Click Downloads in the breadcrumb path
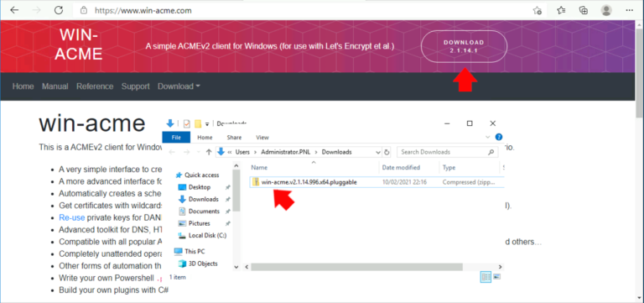This screenshot has width=644, height=303. pyautogui.click(x=336, y=152)
